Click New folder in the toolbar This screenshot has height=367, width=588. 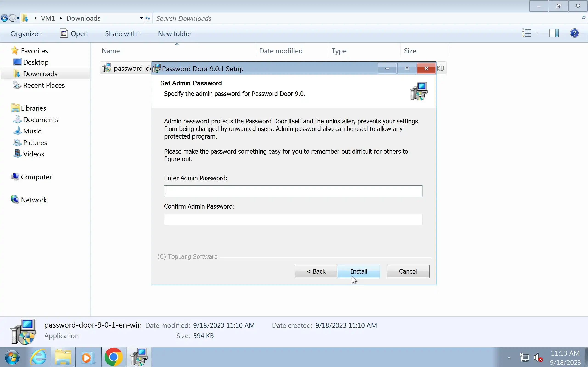click(x=175, y=33)
